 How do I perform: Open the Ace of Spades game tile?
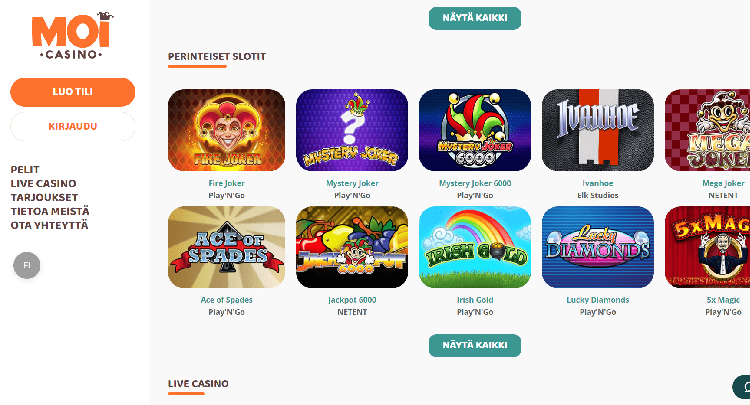pos(226,247)
